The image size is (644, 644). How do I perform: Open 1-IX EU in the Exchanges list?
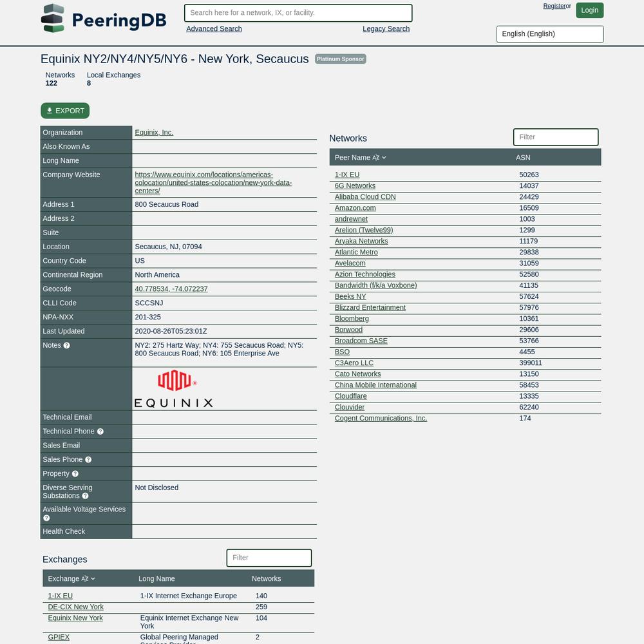point(61,596)
